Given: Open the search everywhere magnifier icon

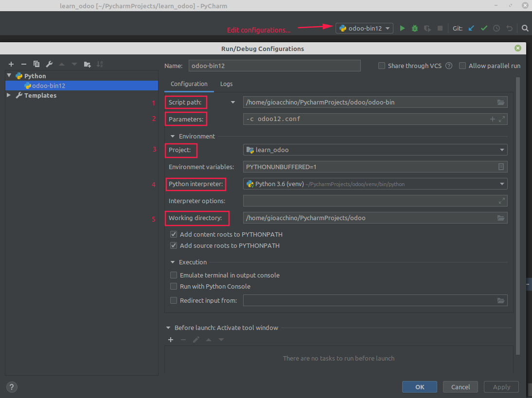Looking at the screenshot, I should pos(525,28).
